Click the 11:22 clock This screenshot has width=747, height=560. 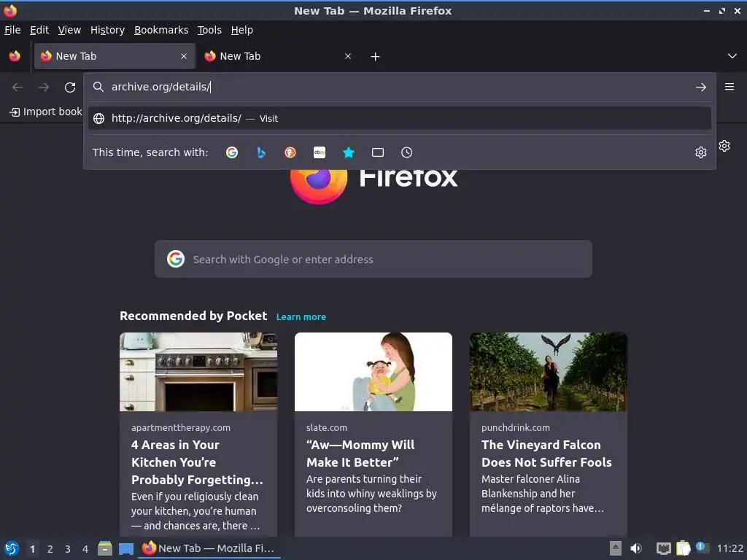(729, 548)
